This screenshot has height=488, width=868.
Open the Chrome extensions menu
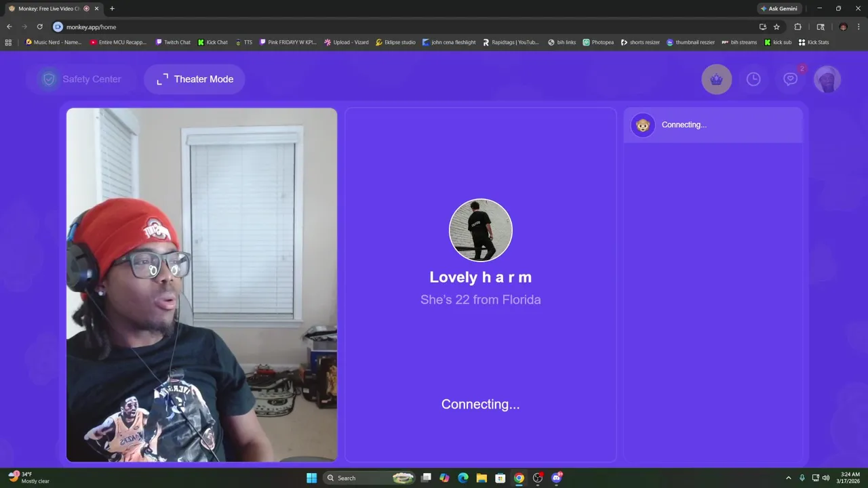pyautogui.click(x=797, y=26)
